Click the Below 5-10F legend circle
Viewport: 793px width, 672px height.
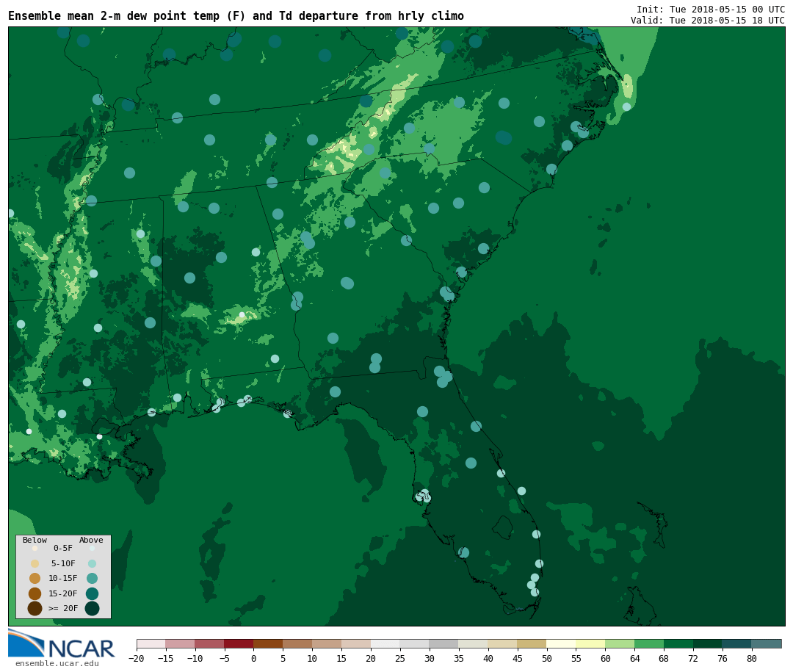coord(35,563)
